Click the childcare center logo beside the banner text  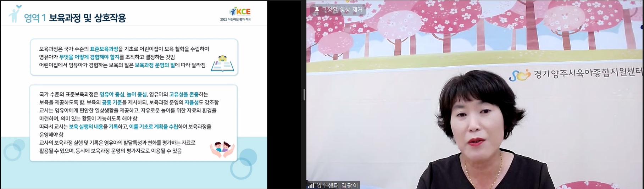(x=520, y=74)
